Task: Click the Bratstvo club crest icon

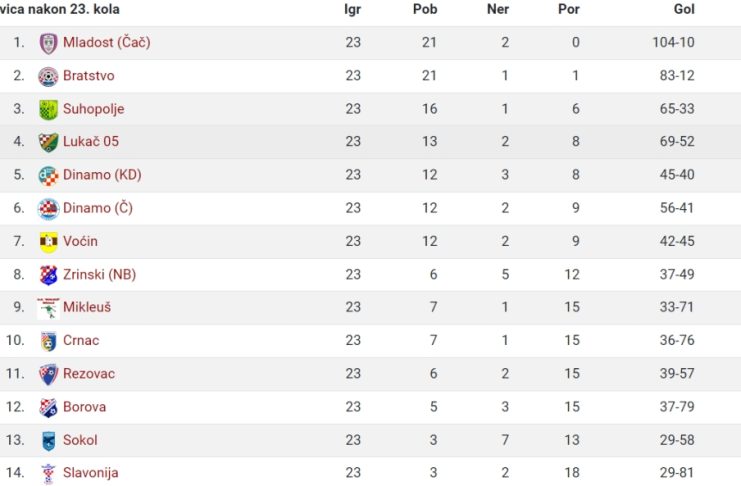Action: coord(48,77)
